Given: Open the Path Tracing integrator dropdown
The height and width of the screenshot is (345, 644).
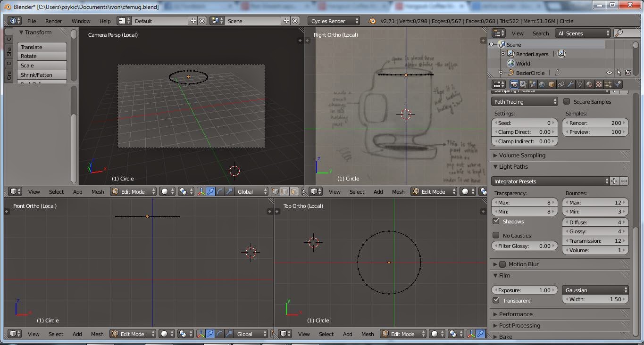Looking at the screenshot, I should pyautogui.click(x=525, y=101).
